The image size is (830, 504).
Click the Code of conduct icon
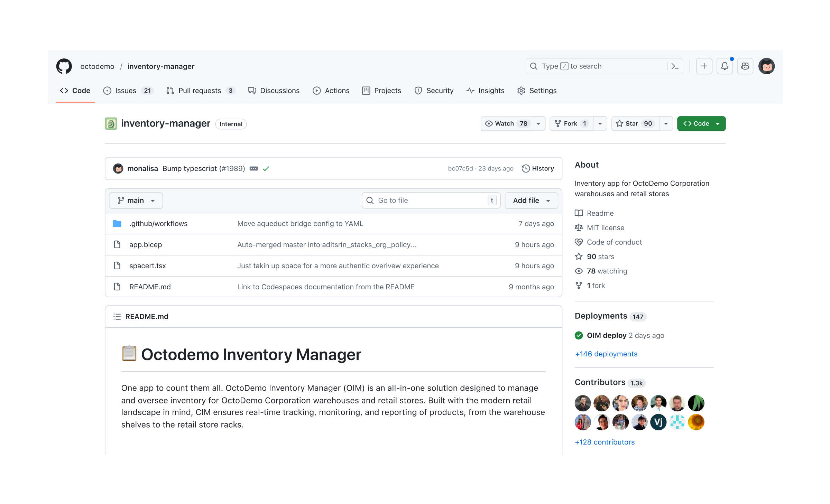(x=579, y=242)
